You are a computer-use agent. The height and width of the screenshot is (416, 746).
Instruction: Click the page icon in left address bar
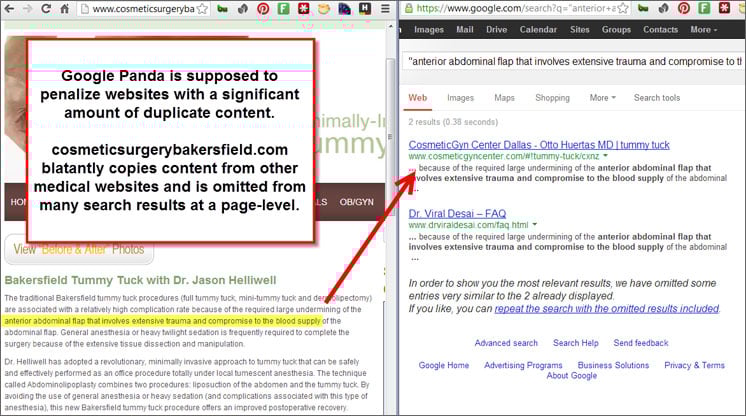[x=85, y=9]
